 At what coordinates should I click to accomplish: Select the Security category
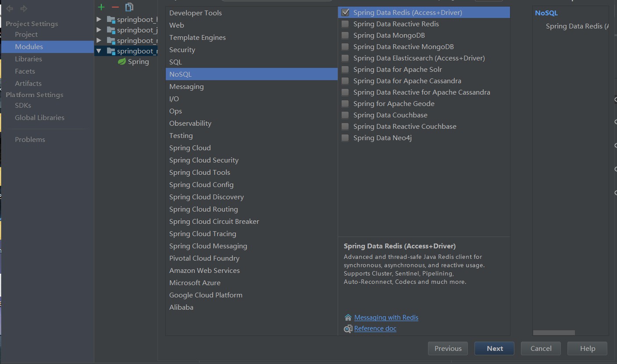(252, 50)
